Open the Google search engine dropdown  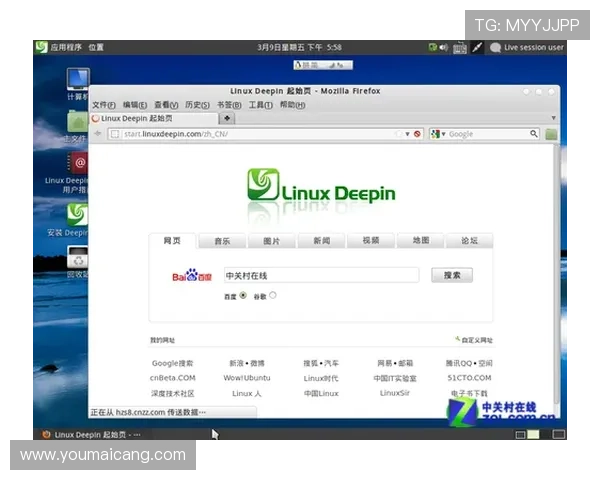pos(436,134)
